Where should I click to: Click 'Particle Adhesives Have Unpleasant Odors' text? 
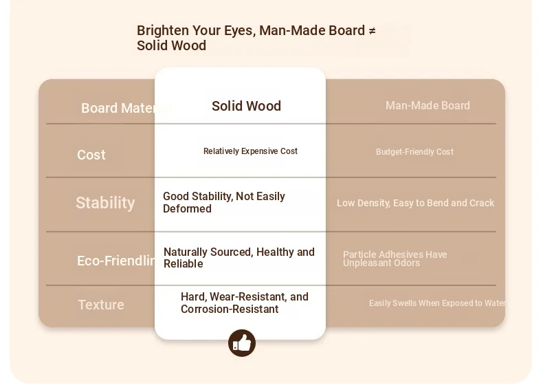[395, 259]
